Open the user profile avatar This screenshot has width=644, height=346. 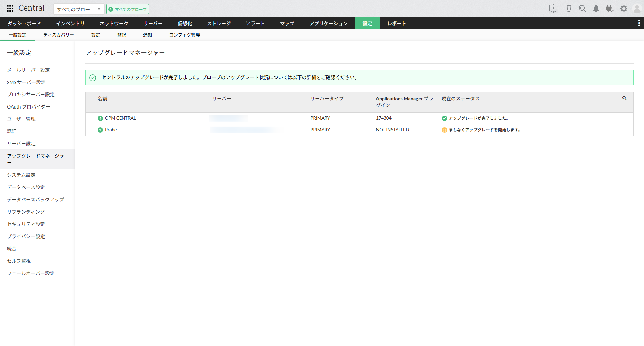tap(637, 9)
